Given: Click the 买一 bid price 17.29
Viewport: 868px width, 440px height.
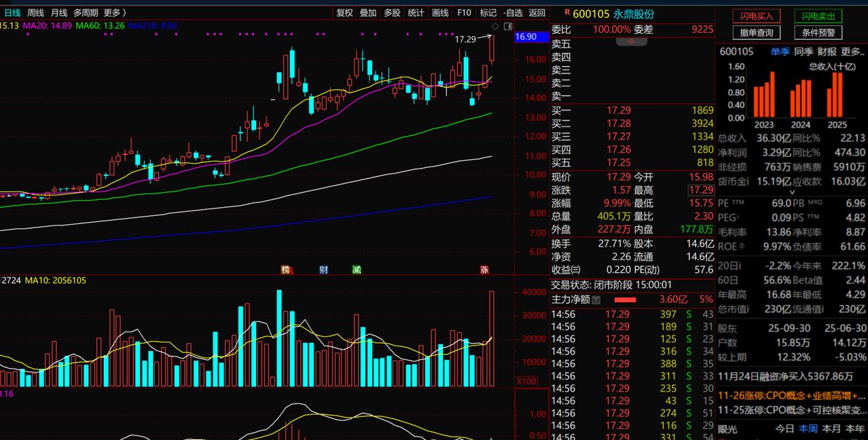Looking at the screenshot, I should coord(619,110).
